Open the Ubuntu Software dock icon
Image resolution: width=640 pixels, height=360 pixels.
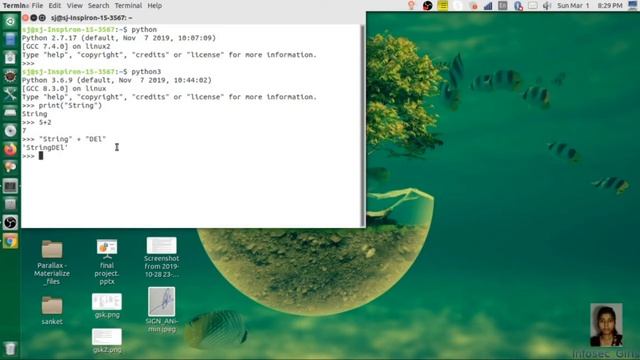[x=10, y=58]
